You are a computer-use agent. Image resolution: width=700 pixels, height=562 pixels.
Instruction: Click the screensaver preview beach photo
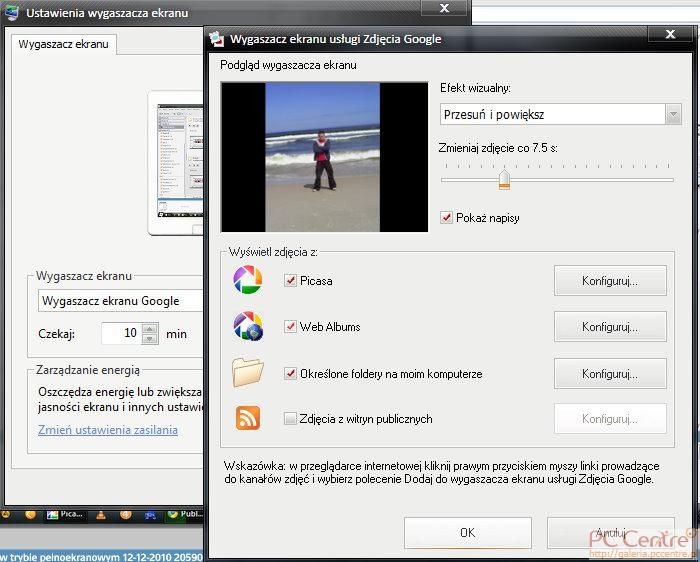tap(322, 157)
